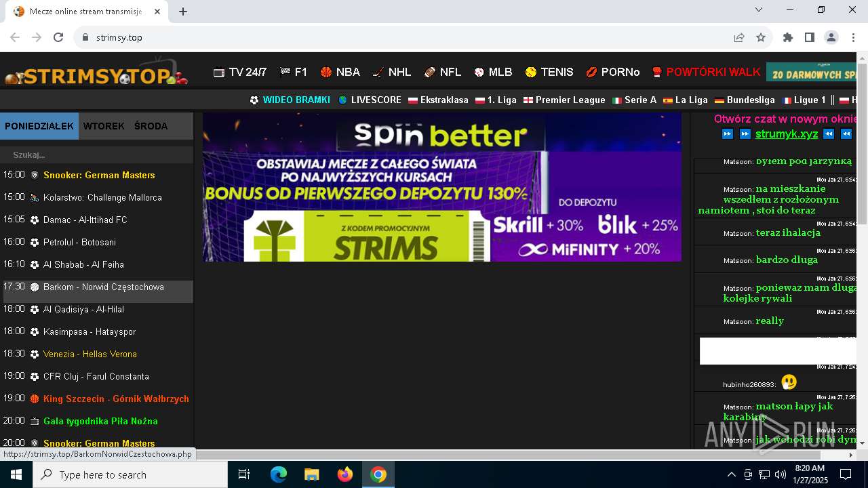Open the TENIS section
Image resolution: width=868 pixels, height=488 pixels.
point(549,72)
